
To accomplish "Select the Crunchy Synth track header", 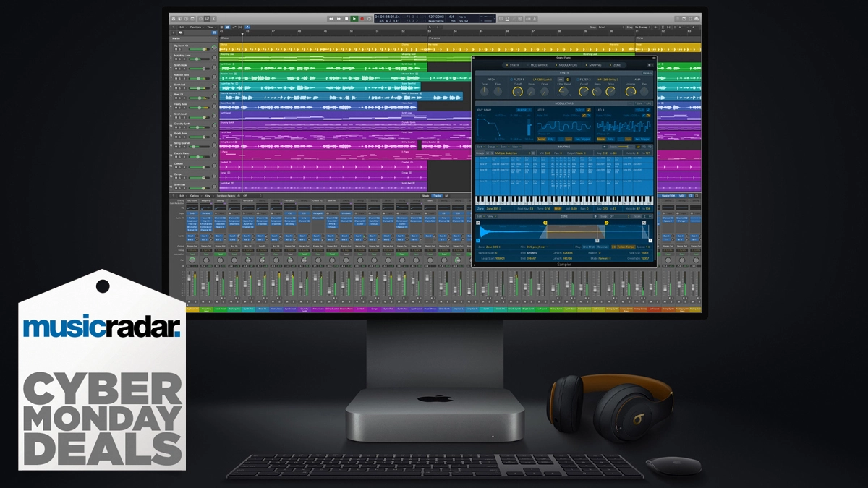I will point(192,125).
